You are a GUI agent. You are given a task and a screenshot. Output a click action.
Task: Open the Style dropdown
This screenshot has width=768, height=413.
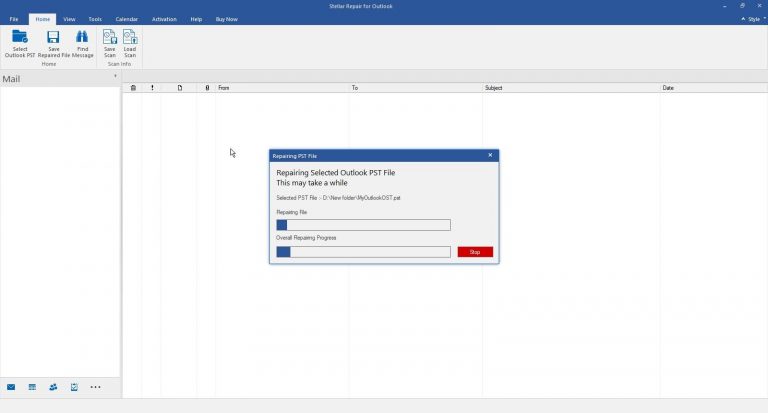click(x=757, y=19)
